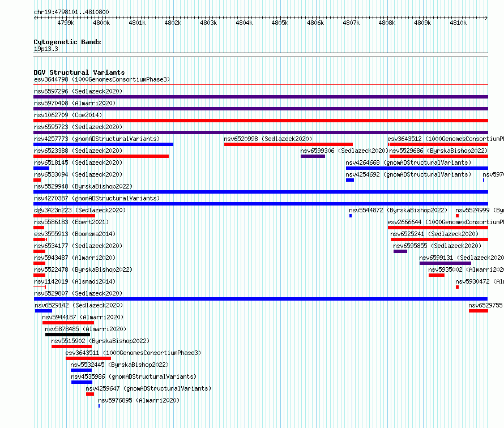
Task: Click the nsv1142019 (Alsmadi2014) label
Action: [75, 281]
